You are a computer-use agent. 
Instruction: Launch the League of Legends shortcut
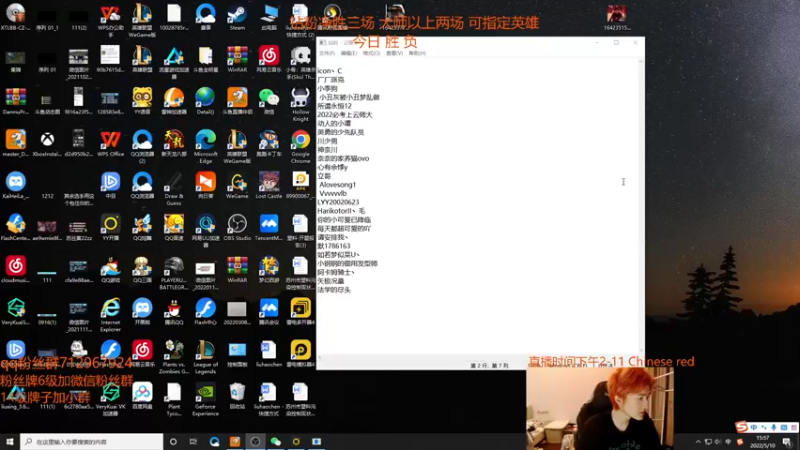tap(206, 357)
